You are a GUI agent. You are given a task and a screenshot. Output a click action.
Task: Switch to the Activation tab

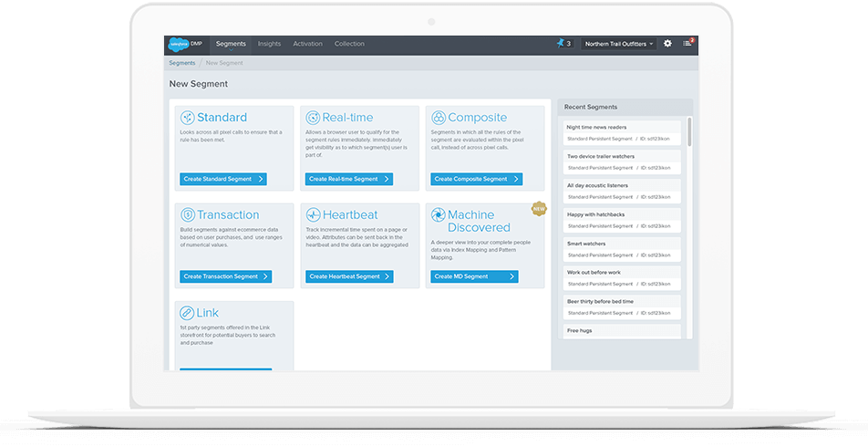point(307,44)
